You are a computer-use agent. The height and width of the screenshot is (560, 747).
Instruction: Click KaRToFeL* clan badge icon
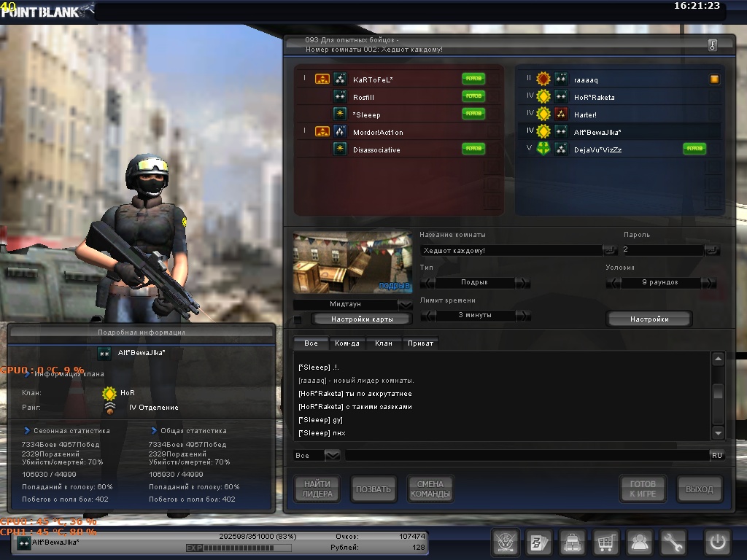[322, 79]
